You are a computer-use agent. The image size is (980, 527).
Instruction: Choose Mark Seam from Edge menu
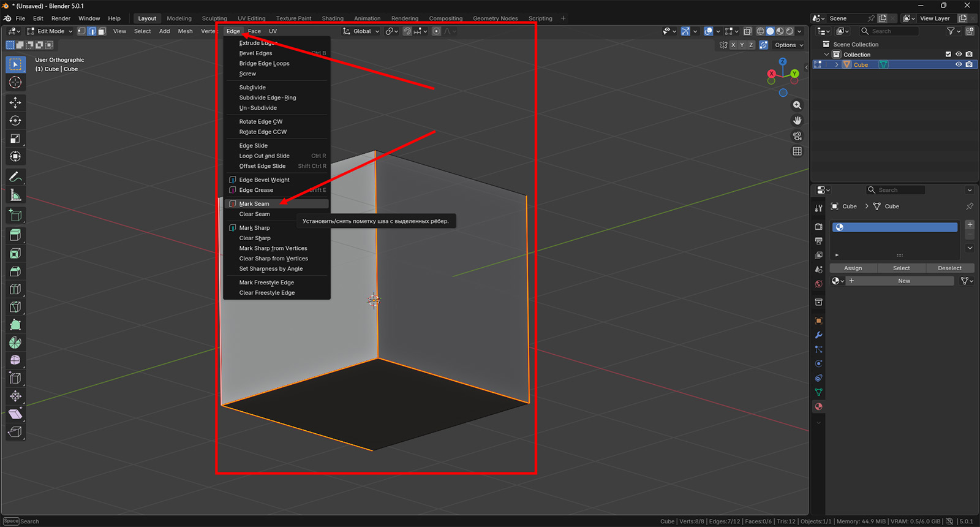[x=254, y=204]
